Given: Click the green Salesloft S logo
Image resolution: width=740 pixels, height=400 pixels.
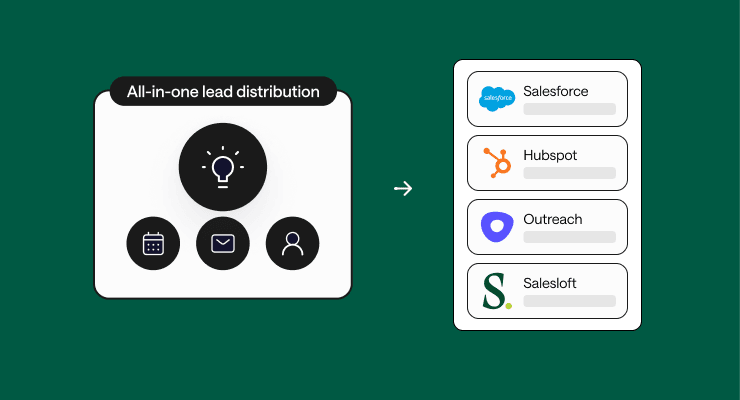Looking at the screenshot, I should point(497,291).
